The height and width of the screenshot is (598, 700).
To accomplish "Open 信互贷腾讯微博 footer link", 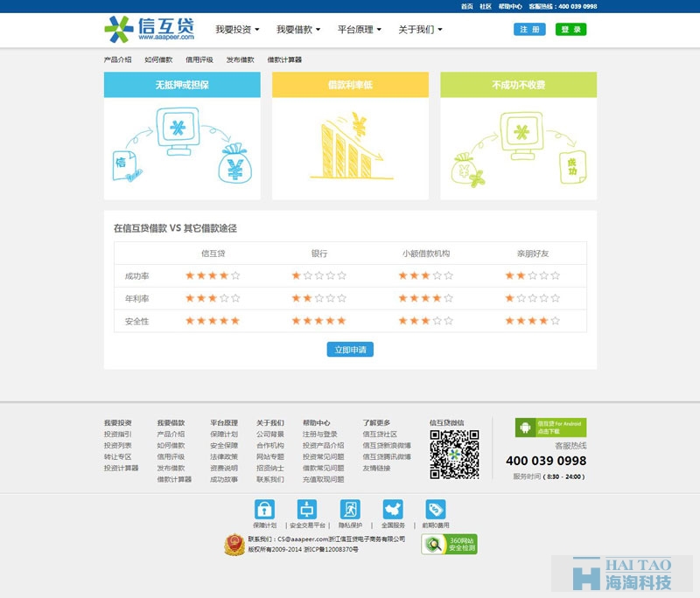I will 387,456.
